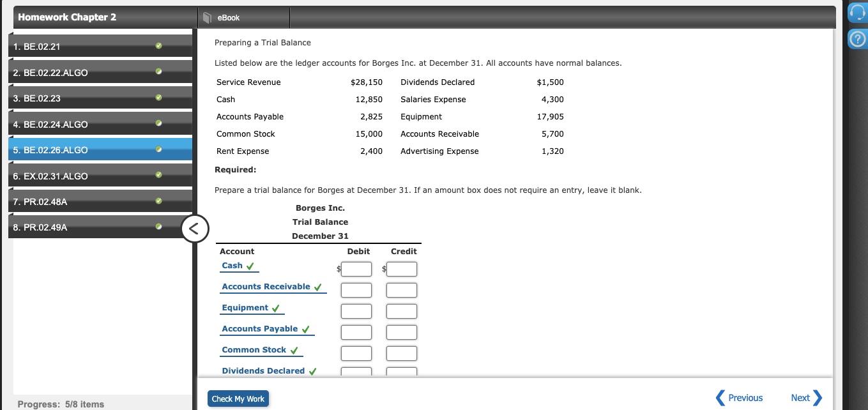Screen dimensions: 868x410
Task: Open the eBook using its book icon
Action: [x=206, y=18]
